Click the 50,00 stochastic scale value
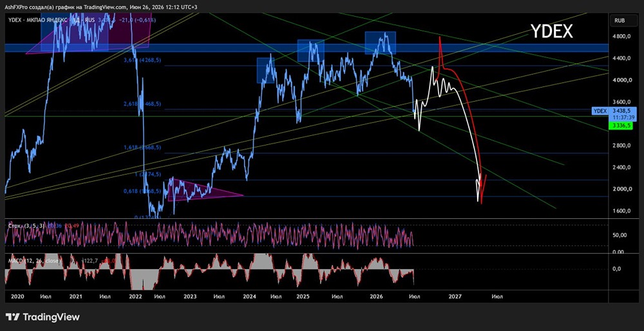This screenshot has width=644, height=331. point(620,235)
